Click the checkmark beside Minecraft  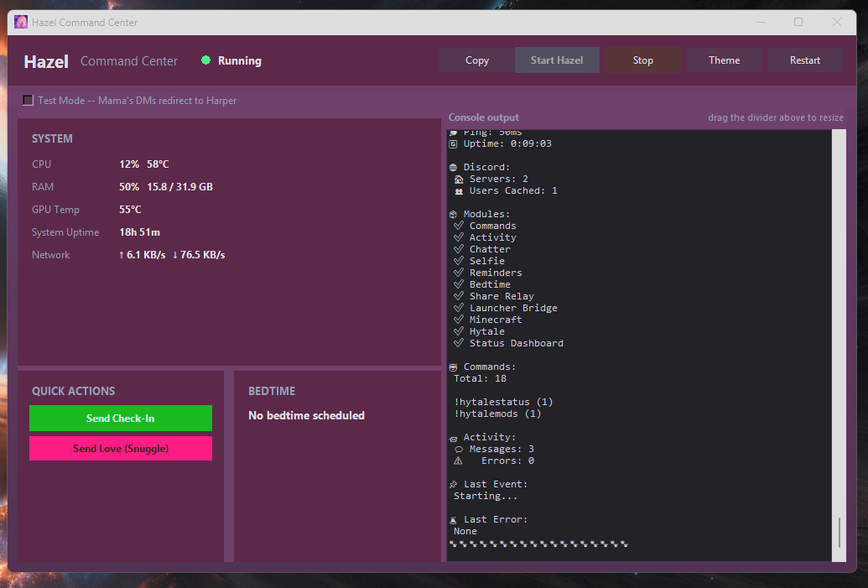point(459,319)
